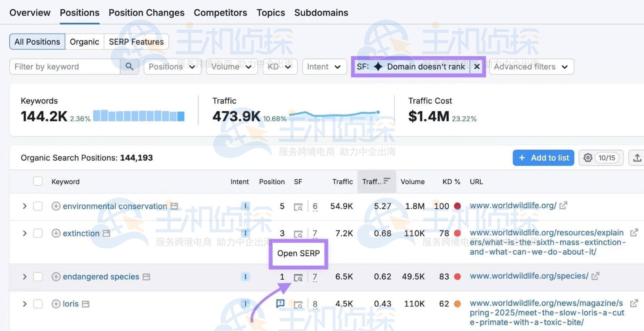Open keyword details icon for environmental conservation
The image size is (644, 331).
pyautogui.click(x=174, y=206)
